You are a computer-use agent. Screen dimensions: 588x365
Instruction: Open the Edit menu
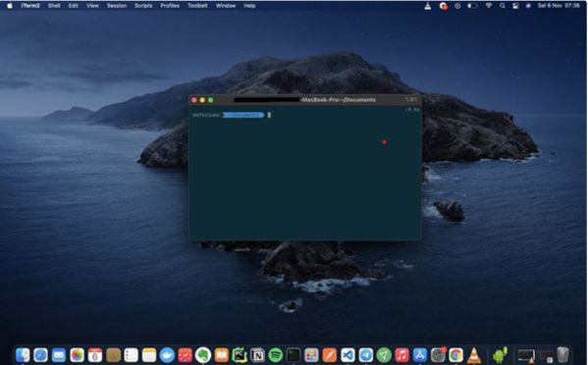click(74, 6)
